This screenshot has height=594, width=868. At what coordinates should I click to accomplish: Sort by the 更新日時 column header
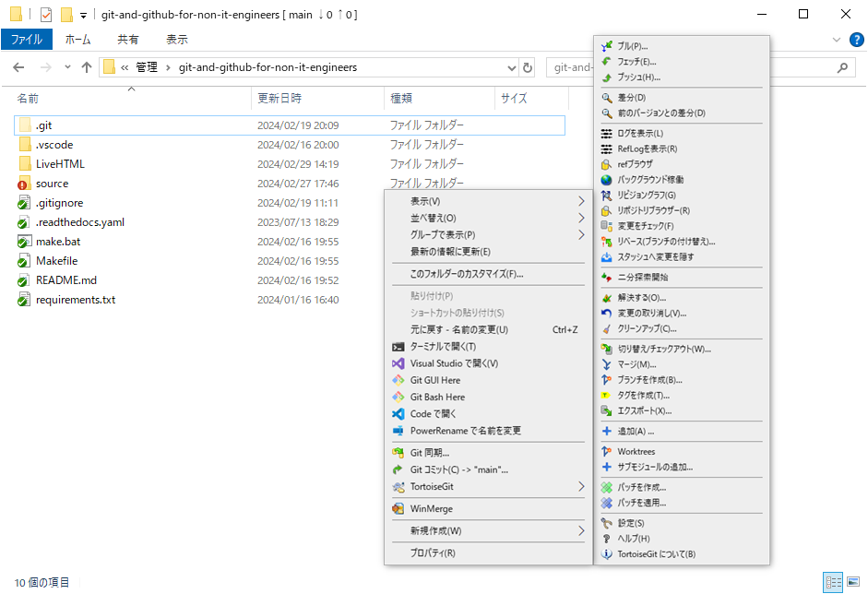(x=317, y=99)
